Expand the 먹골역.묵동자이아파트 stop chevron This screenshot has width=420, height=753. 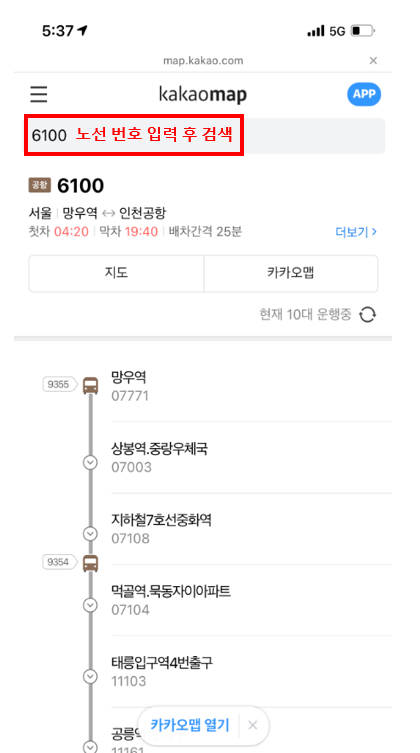point(90,605)
